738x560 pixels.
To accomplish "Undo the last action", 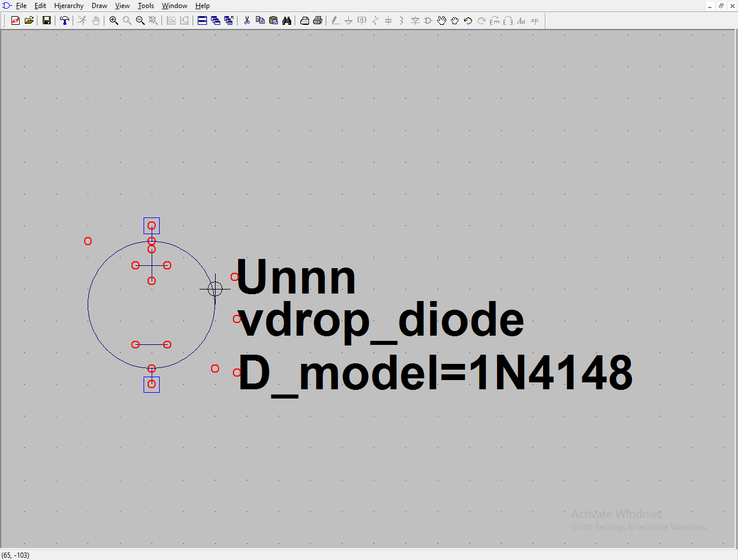I will coord(468,21).
